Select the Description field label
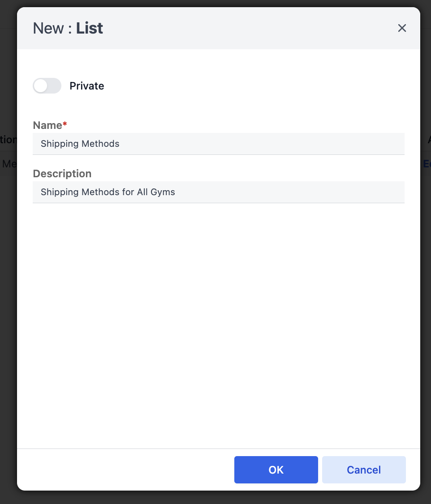This screenshot has width=431, height=504. (x=62, y=174)
